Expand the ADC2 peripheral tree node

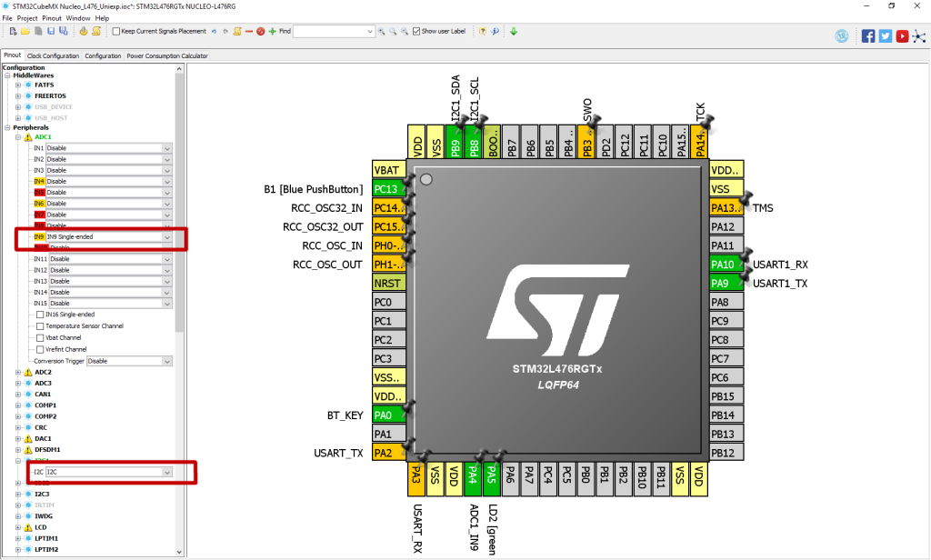tap(18, 371)
